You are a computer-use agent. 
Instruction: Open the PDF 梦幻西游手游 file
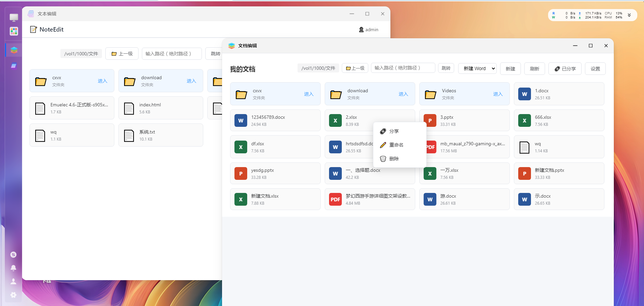point(370,199)
